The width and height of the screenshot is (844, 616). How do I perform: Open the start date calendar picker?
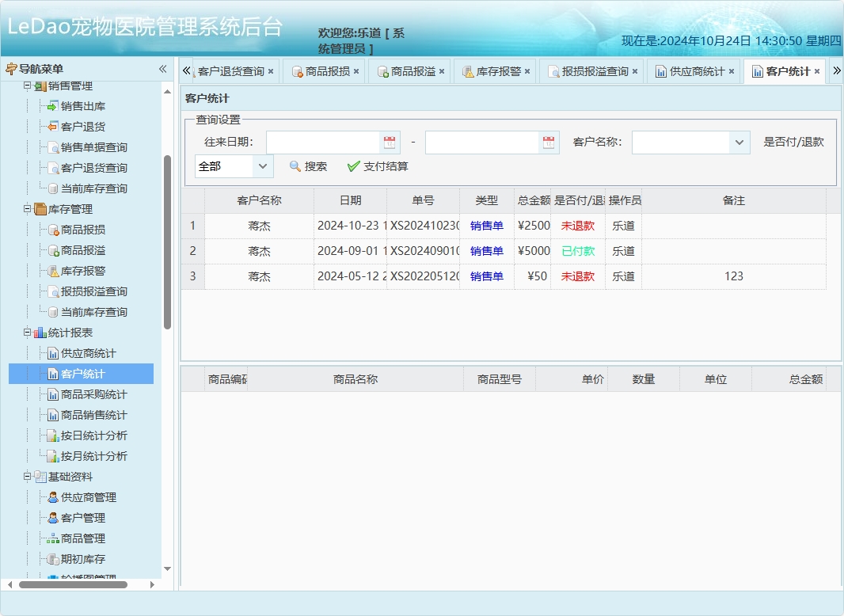pos(388,142)
